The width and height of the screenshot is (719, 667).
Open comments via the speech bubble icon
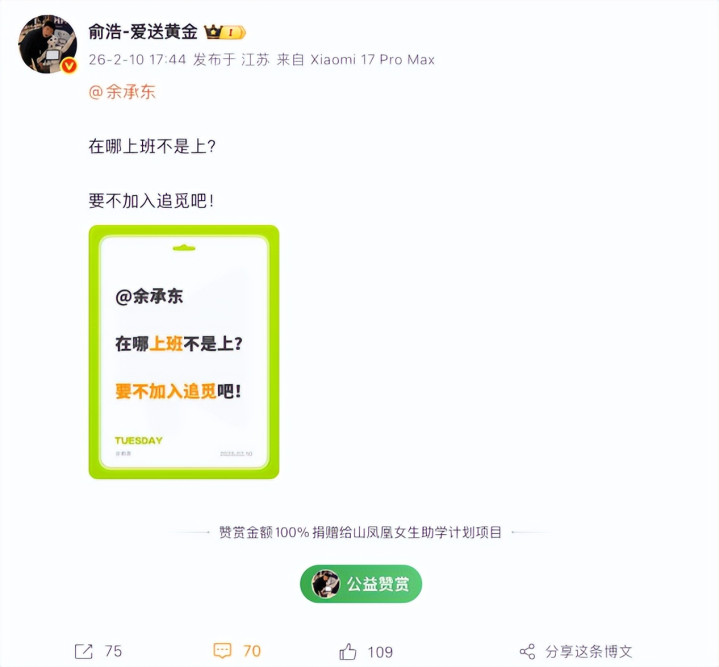tap(222, 650)
